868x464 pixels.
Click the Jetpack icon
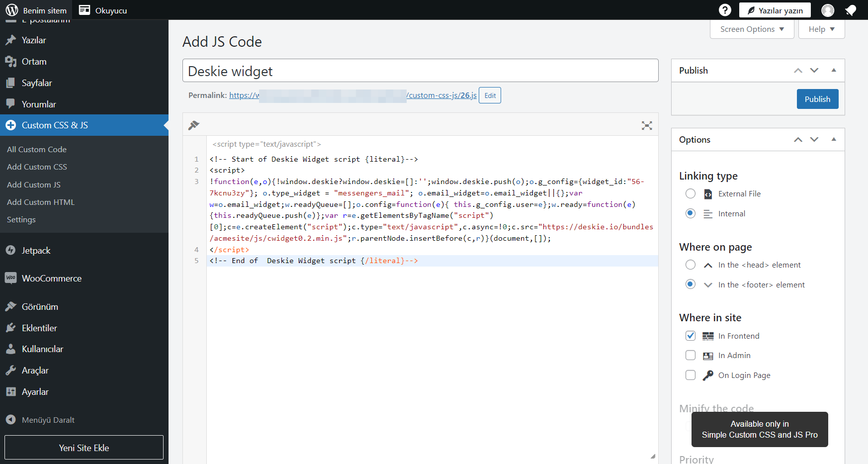coord(10,250)
